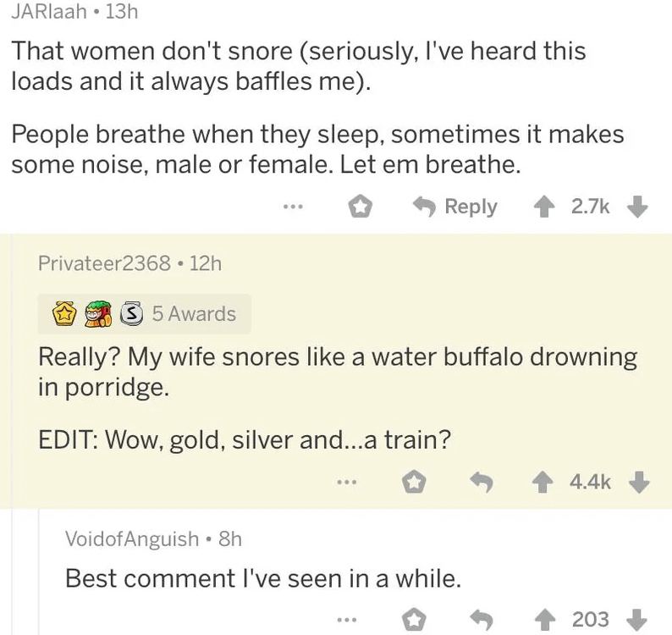Reply to VoidofAnguish's comment using arrow icon

pos(482,620)
